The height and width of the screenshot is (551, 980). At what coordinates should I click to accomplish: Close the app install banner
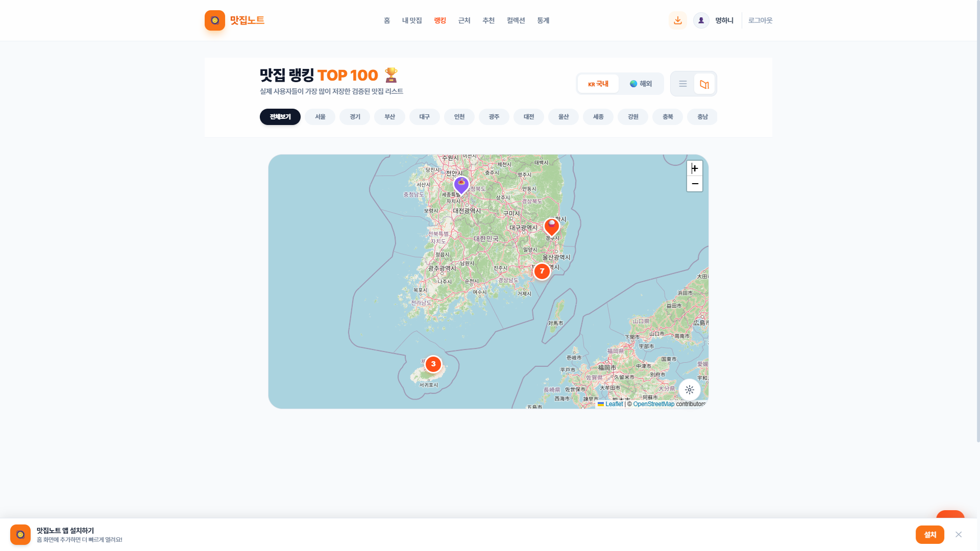[x=959, y=535]
